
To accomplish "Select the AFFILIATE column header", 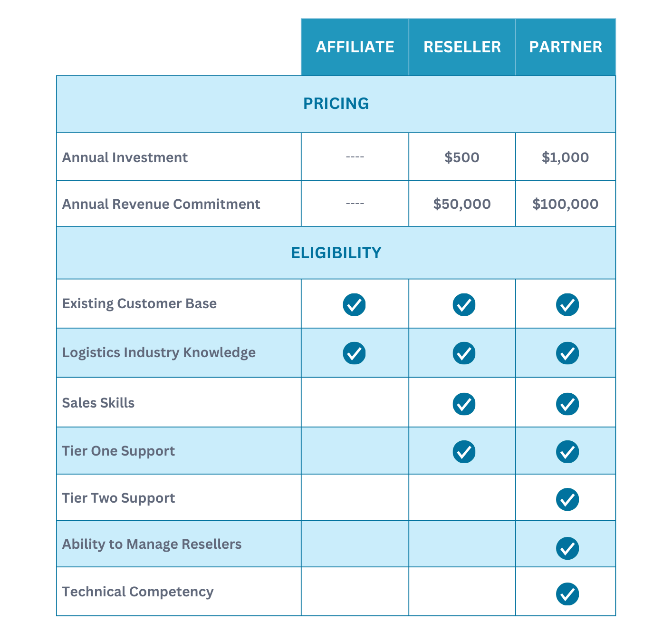I will point(355,47).
